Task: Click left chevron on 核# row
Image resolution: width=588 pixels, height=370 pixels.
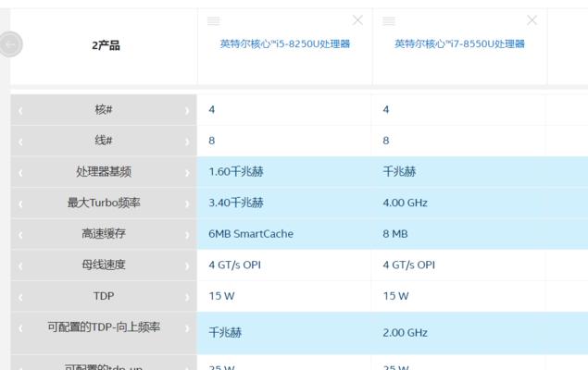Action: (x=20, y=110)
